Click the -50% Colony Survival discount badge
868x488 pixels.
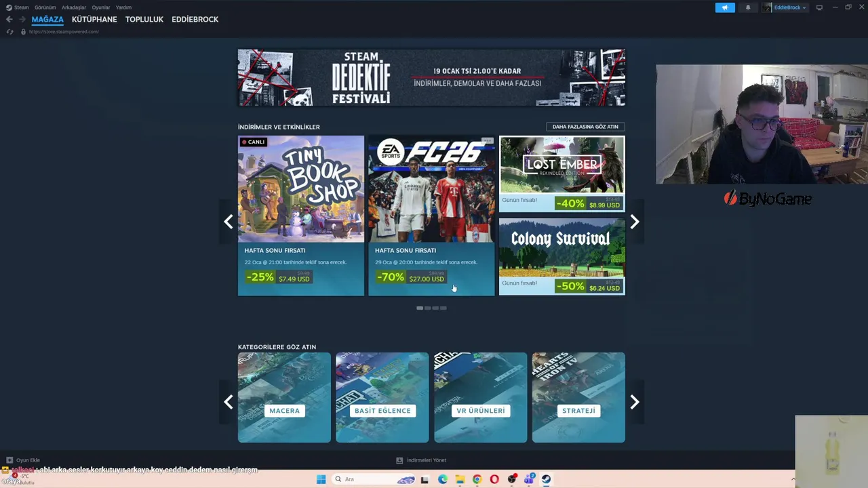click(x=570, y=286)
